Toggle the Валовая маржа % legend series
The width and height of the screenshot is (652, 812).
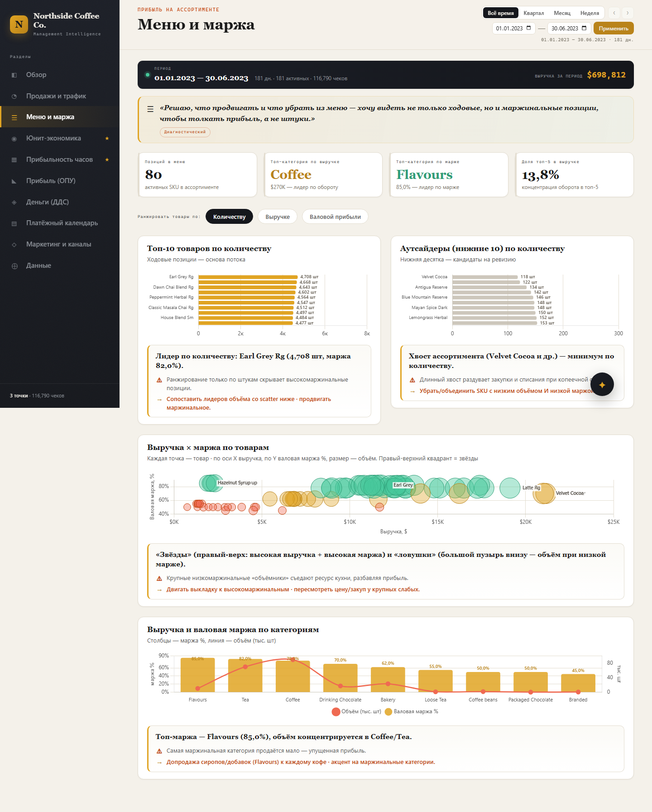412,711
